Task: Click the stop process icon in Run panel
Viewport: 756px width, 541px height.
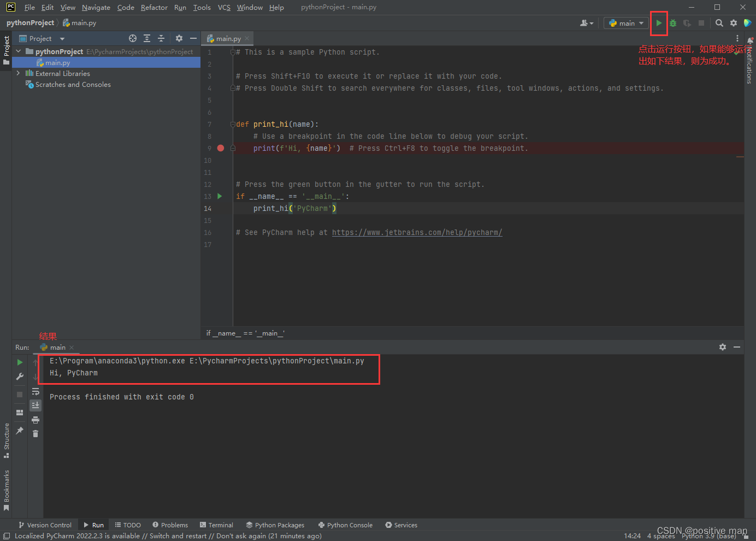Action: [20, 394]
